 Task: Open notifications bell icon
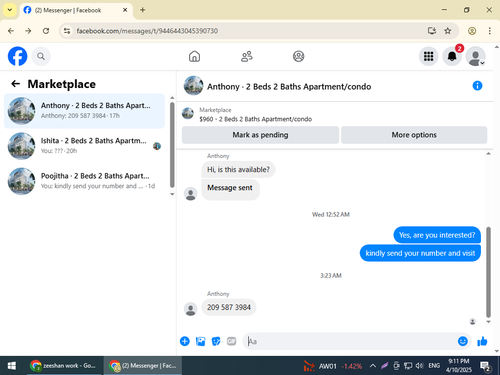pyautogui.click(x=452, y=56)
